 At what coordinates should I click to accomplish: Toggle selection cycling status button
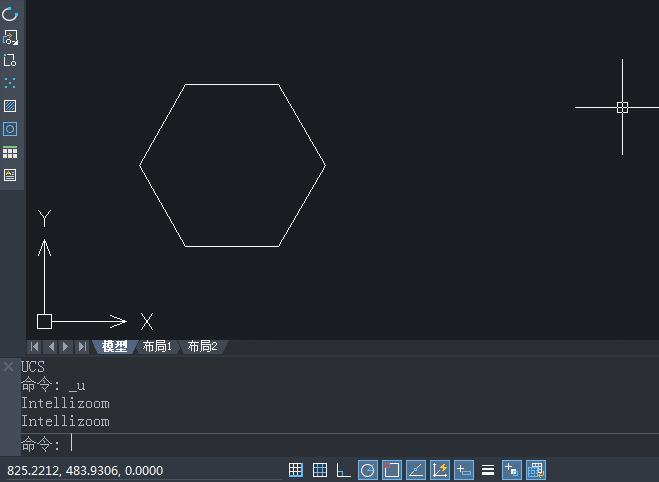pyautogui.click(x=512, y=470)
